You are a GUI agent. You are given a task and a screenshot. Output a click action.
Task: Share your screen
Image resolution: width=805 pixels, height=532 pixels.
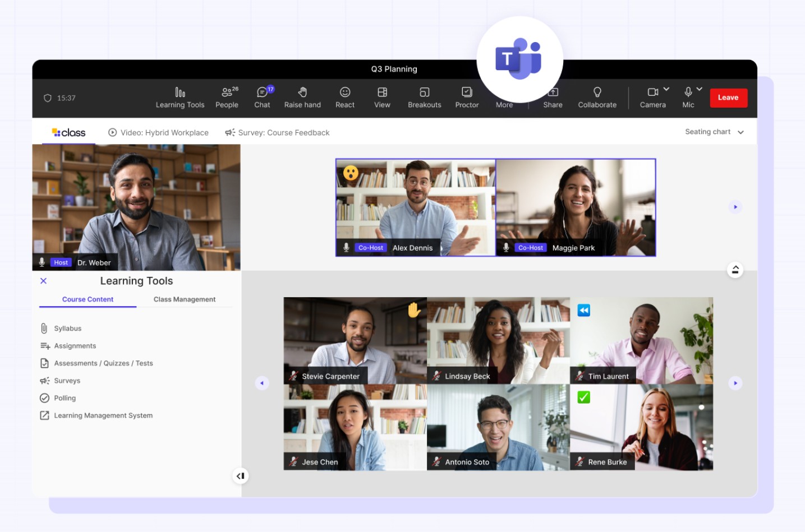click(553, 98)
